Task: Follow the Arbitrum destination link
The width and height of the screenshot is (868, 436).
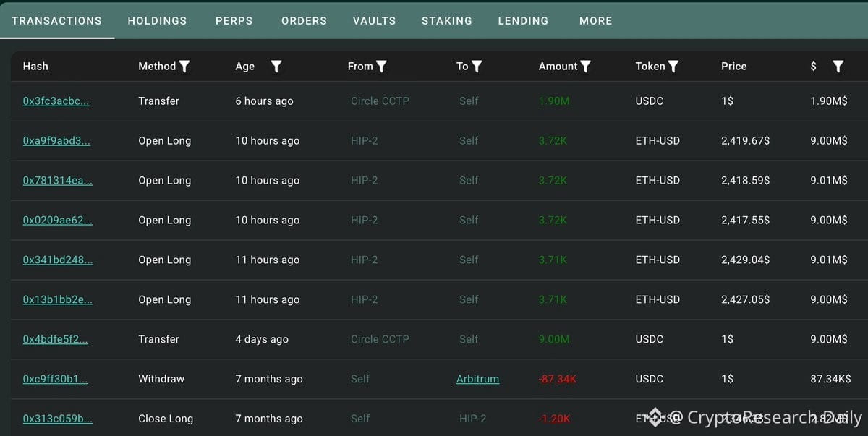Action: 477,379
